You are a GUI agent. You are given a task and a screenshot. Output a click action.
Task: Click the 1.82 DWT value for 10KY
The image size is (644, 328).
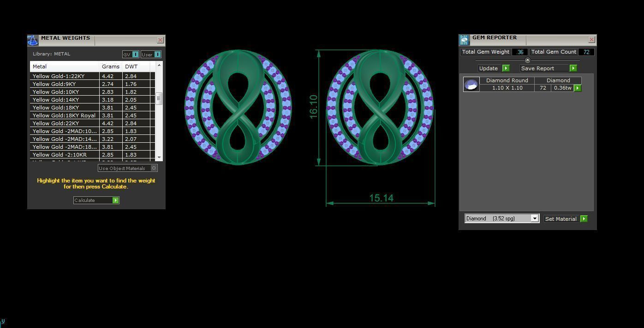pyautogui.click(x=131, y=92)
